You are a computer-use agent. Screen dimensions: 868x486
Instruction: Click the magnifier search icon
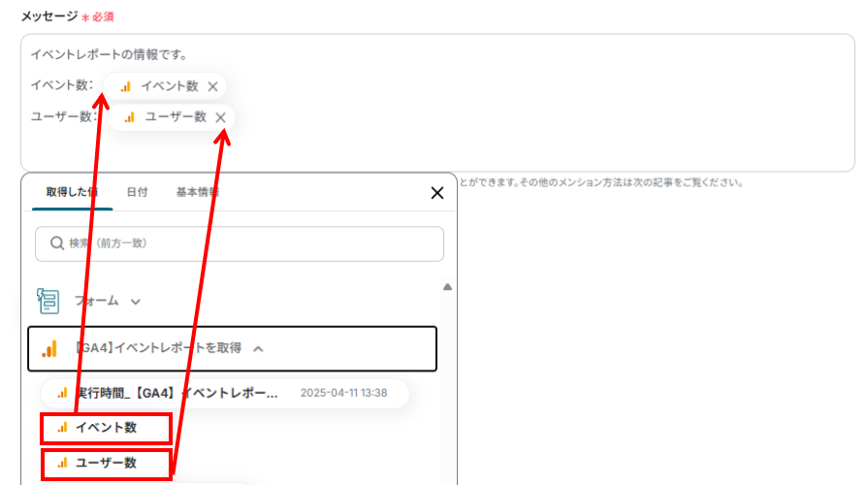pos(57,243)
